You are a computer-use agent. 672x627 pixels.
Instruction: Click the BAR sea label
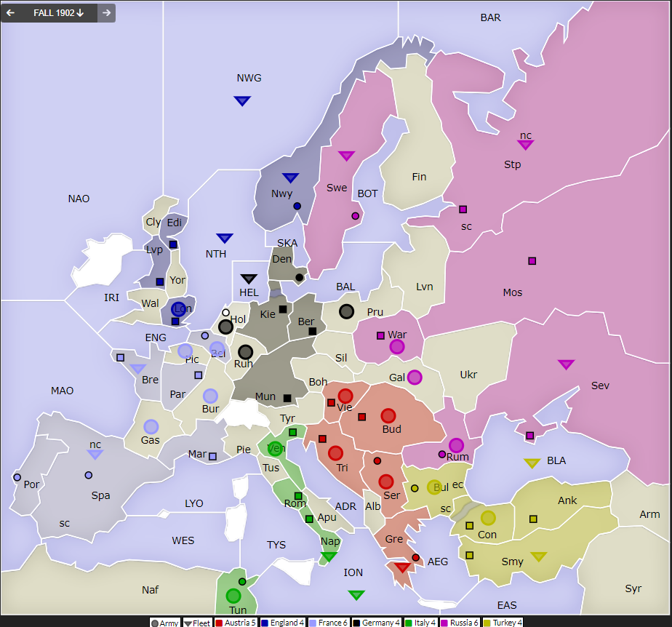click(491, 17)
